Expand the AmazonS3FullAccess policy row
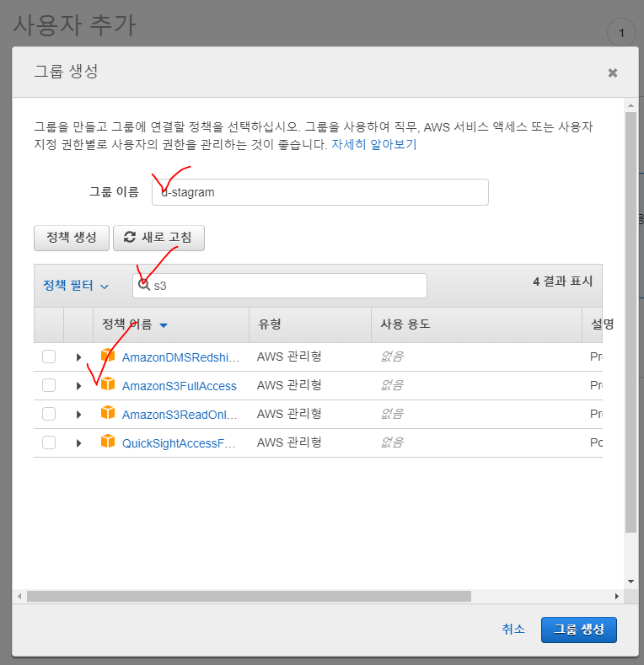This screenshot has height=665, width=644. pyautogui.click(x=78, y=386)
